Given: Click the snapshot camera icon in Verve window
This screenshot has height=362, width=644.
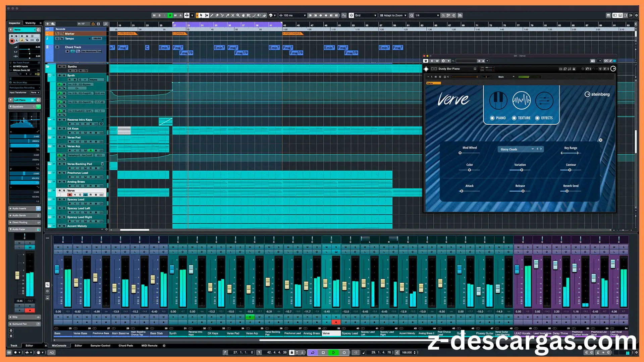Looking at the screenshot, I should click(x=593, y=61).
